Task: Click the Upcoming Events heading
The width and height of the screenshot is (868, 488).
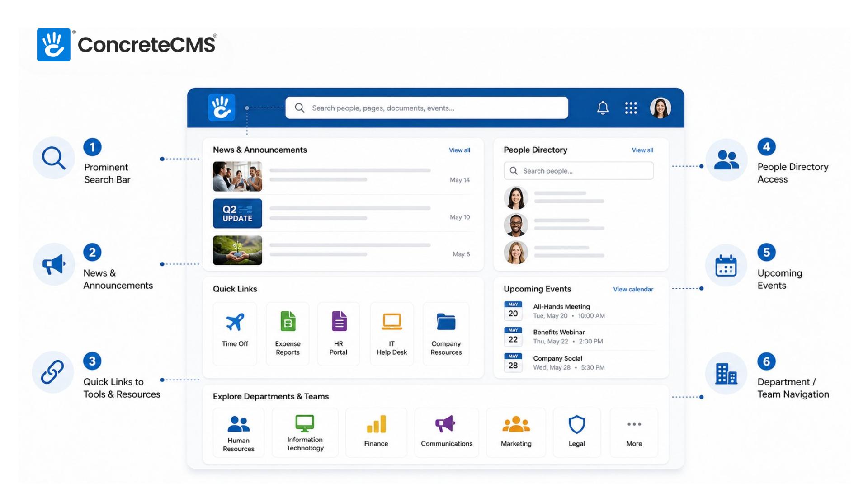Action: [x=537, y=289]
